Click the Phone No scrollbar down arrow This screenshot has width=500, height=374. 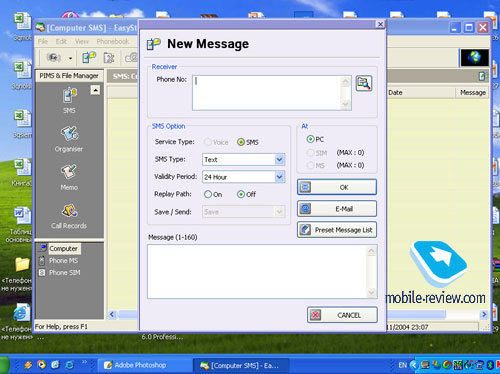pyautogui.click(x=346, y=105)
